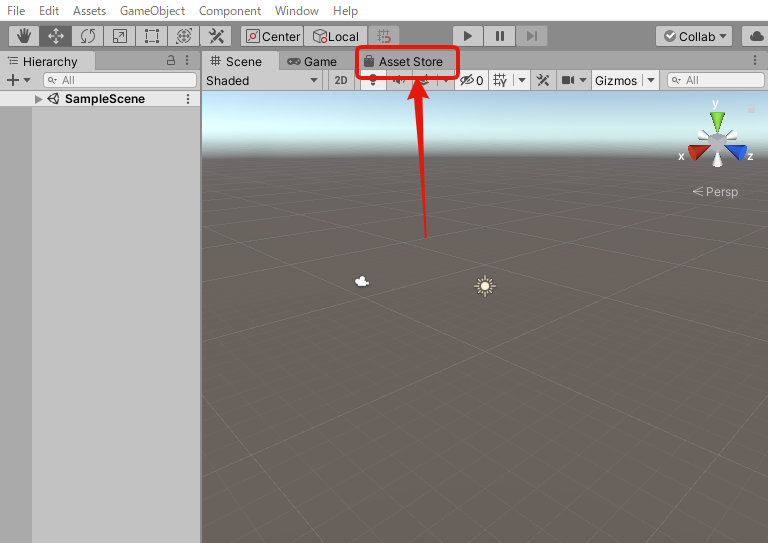768x543 pixels.
Task: Open Scene view panel options menu
Action: [x=755, y=60]
